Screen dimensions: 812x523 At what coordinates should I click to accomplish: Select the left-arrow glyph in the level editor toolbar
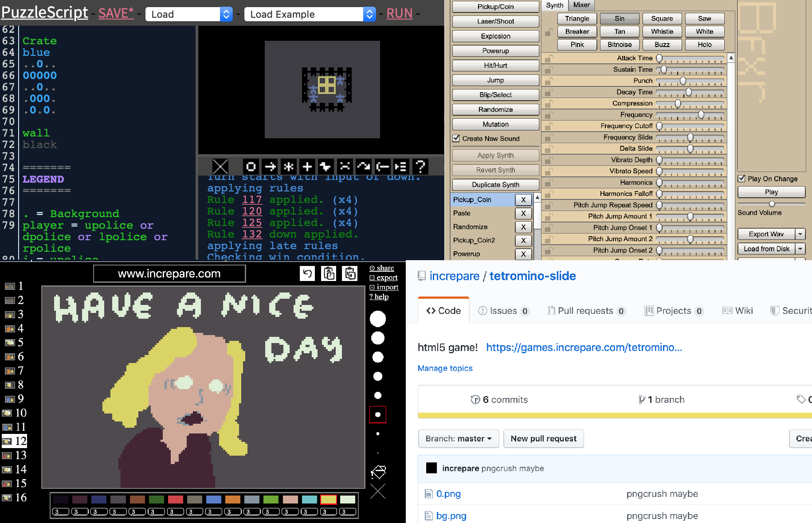point(382,167)
